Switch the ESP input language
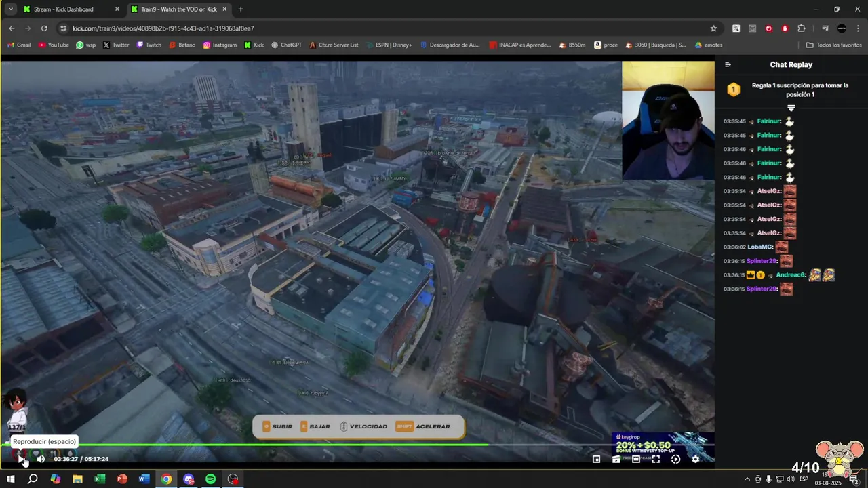Screen dimensions: 868x488 [x=804, y=479]
